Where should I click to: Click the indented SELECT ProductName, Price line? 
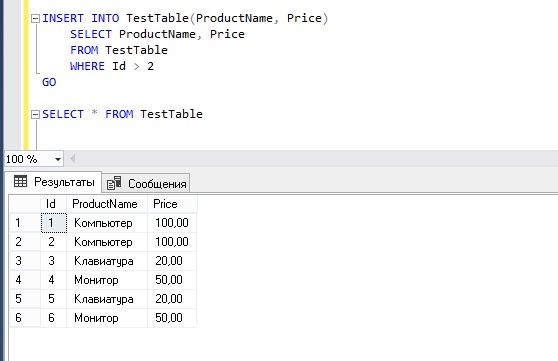click(157, 34)
